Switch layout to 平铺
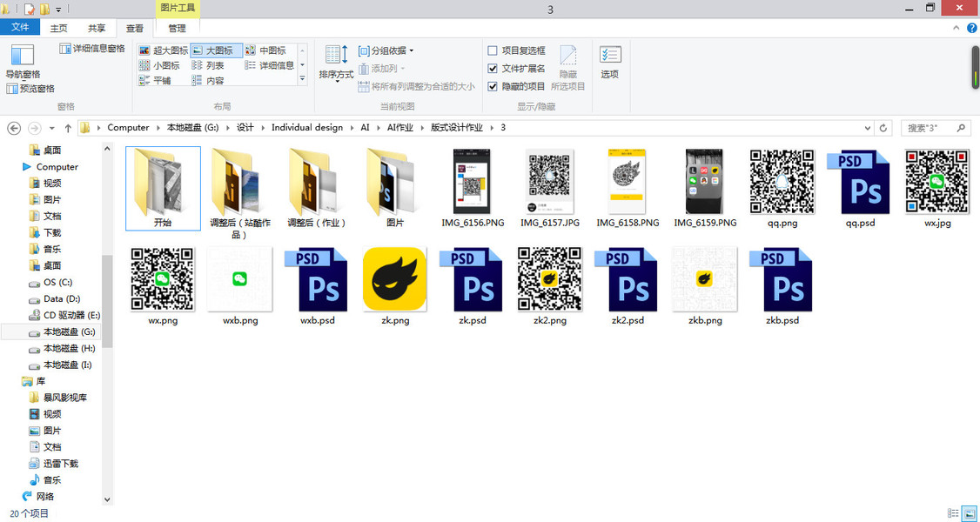 [155, 81]
